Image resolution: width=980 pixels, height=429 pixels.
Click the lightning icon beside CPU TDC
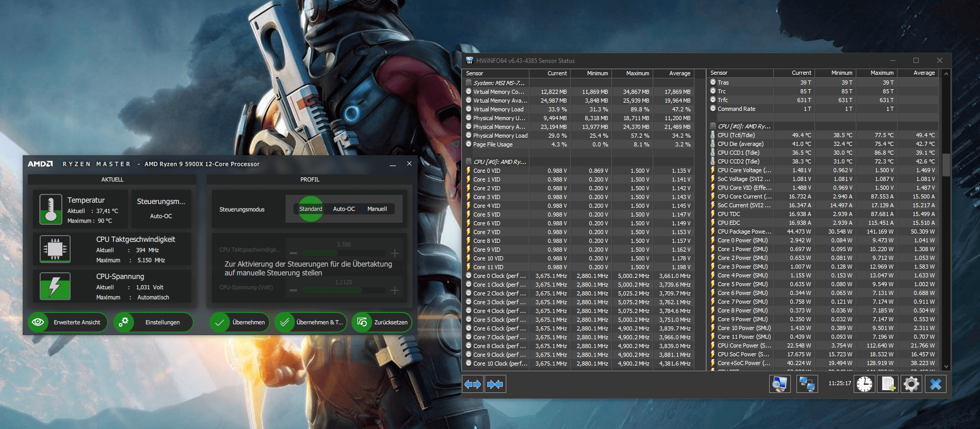point(713,214)
